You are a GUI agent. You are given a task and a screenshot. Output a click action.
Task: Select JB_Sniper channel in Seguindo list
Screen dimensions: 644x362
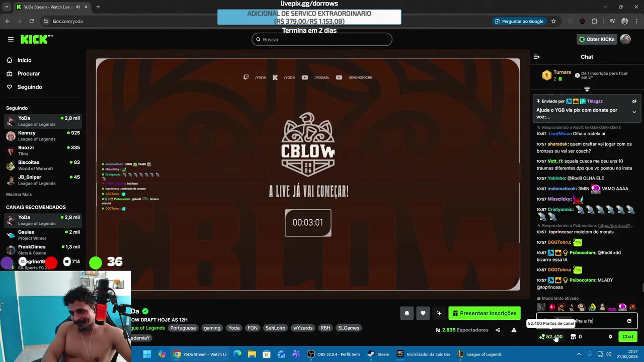click(x=43, y=180)
